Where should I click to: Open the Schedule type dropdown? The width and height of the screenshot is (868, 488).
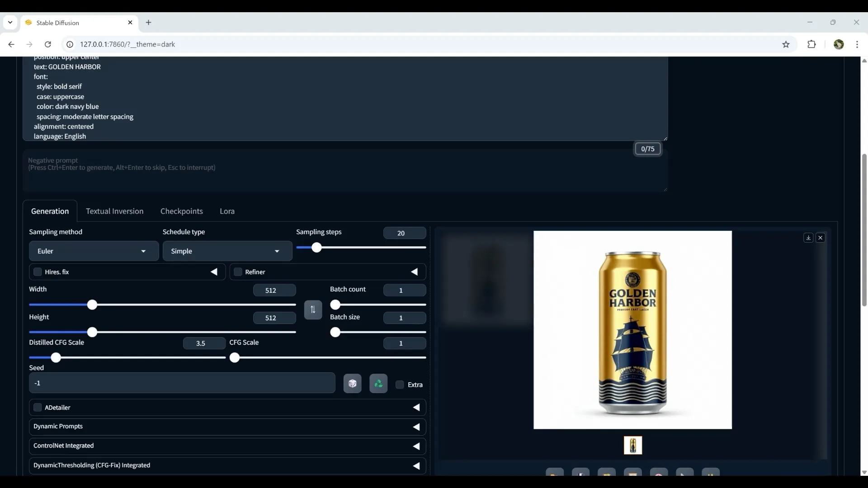click(227, 251)
